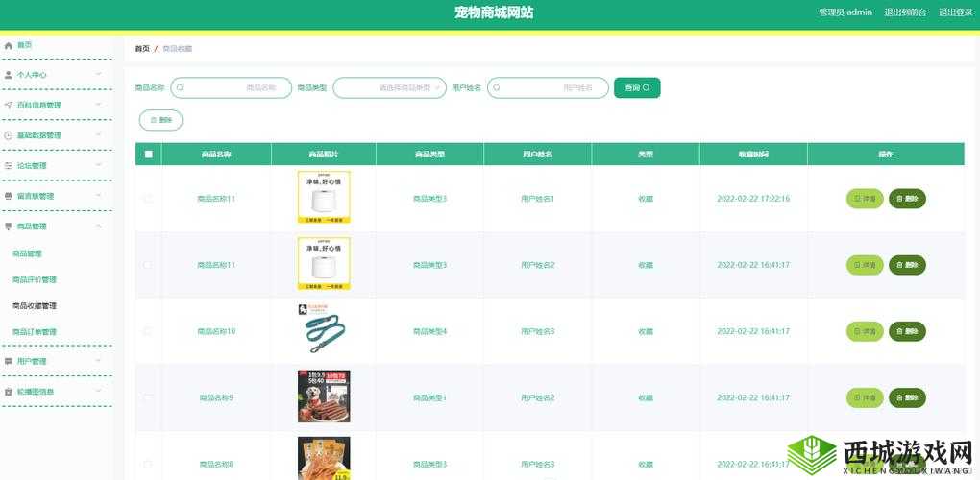Tick the checkbox for row 商品名称9
980x480 pixels.
pyautogui.click(x=148, y=397)
